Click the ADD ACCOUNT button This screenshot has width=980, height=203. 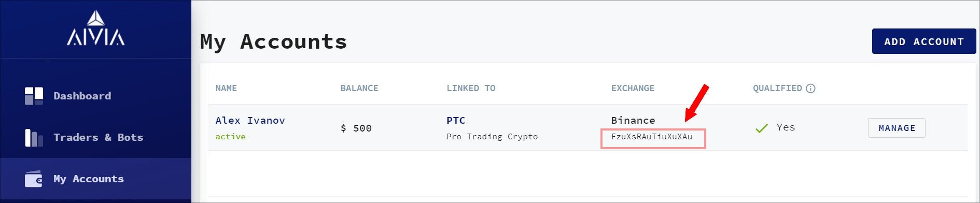924,41
